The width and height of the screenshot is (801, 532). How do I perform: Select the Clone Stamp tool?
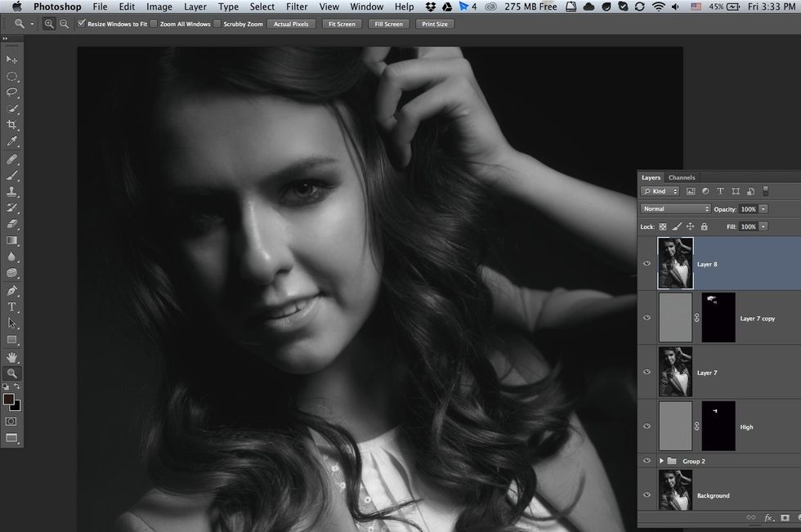[11, 192]
